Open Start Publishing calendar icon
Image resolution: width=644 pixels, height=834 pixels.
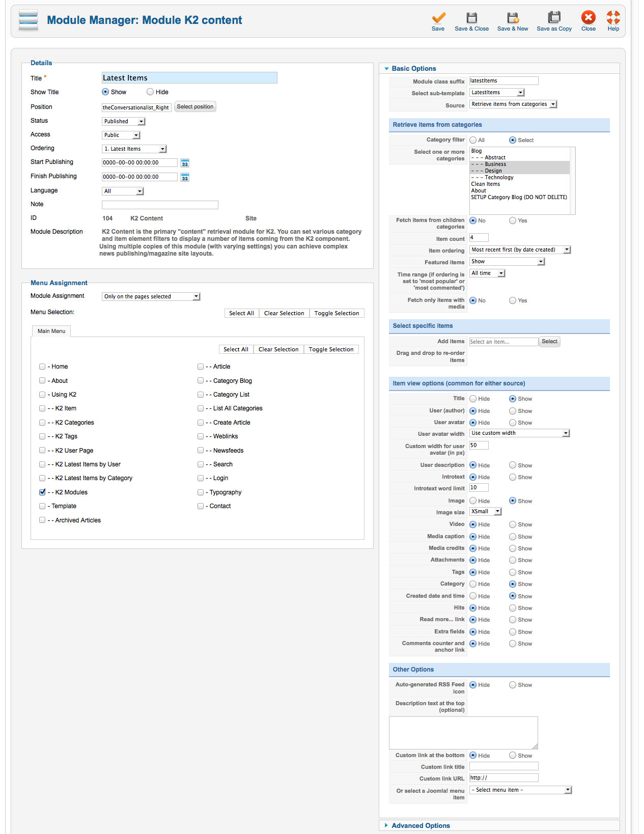[185, 163]
